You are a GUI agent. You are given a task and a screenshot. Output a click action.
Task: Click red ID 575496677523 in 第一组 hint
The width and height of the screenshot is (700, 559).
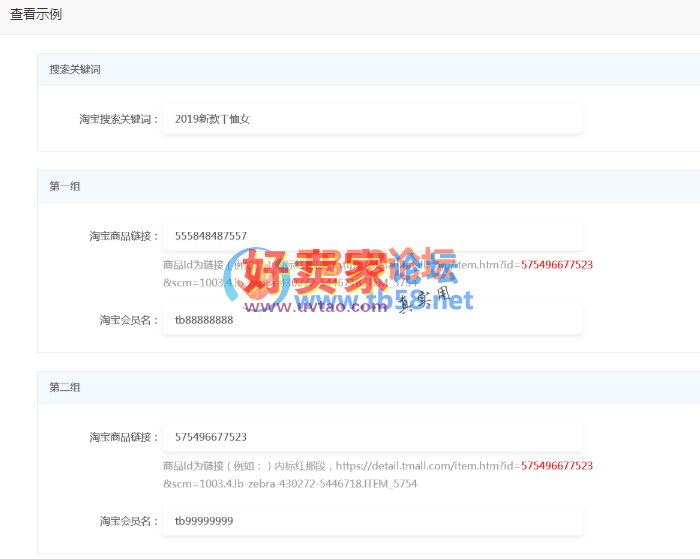click(x=557, y=265)
